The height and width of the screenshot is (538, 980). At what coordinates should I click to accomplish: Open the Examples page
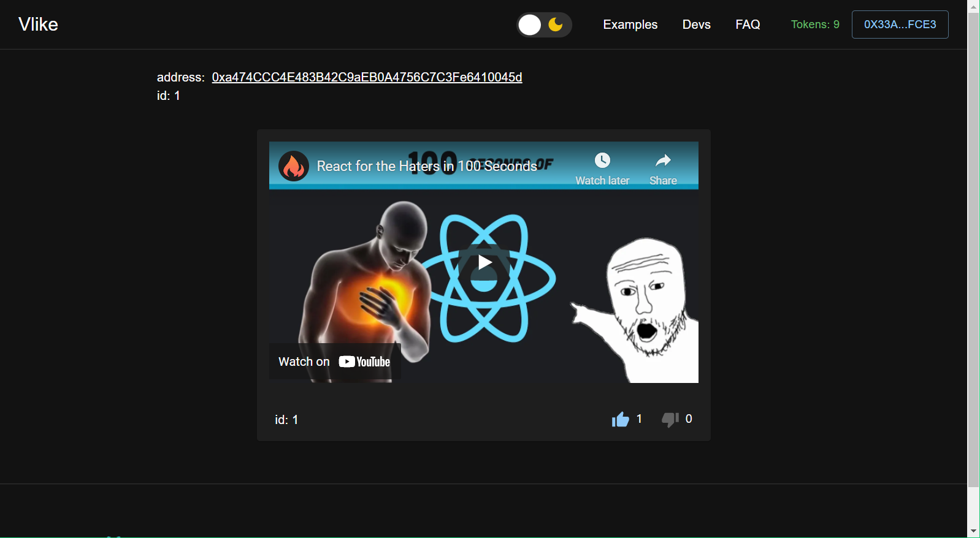click(630, 25)
